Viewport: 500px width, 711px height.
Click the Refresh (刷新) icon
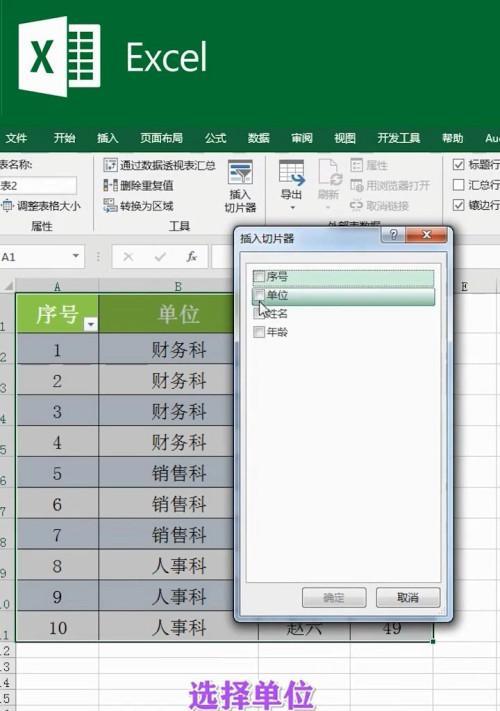point(330,172)
